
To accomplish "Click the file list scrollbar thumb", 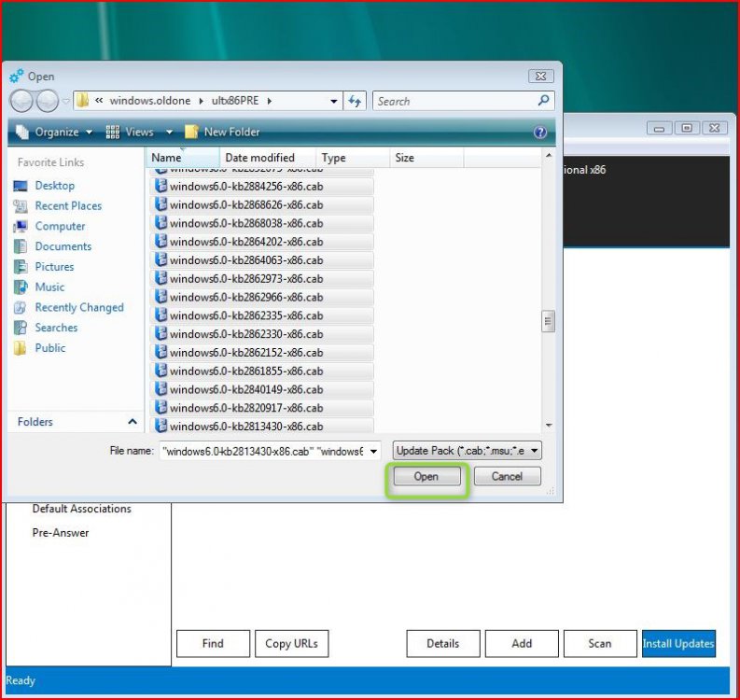I will tap(548, 321).
